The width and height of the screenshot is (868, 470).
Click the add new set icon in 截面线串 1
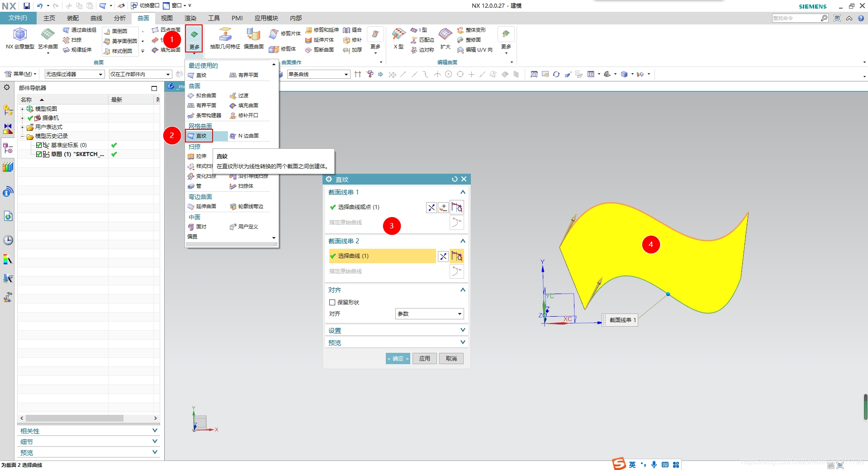pyautogui.click(x=443, y=207)
